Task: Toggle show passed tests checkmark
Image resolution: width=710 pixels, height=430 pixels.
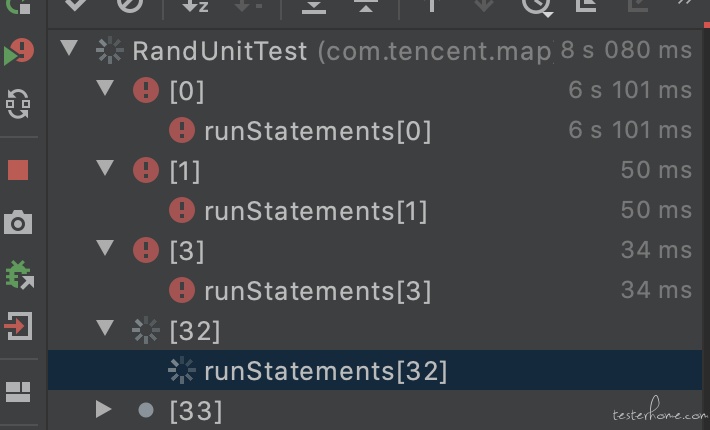Action: [x=75, y=5]
